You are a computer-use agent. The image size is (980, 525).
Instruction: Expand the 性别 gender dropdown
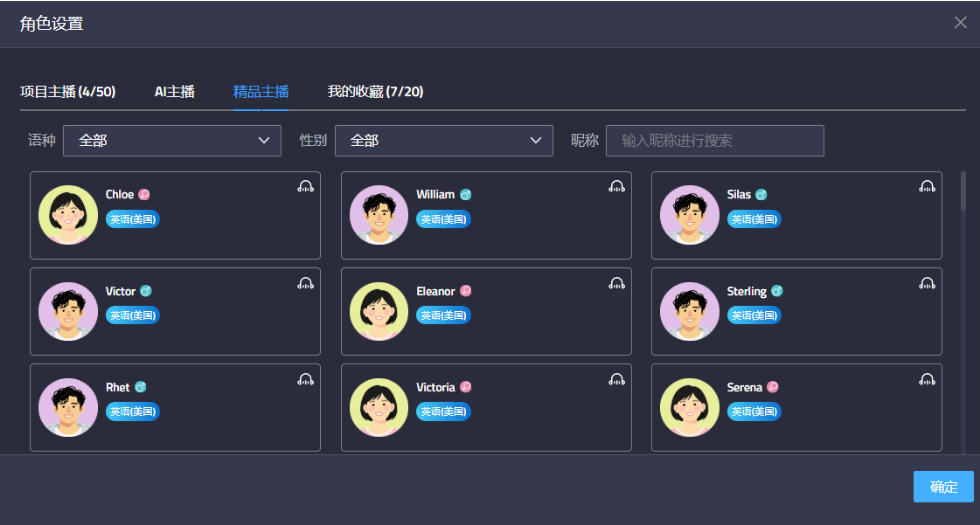(443, 141)
